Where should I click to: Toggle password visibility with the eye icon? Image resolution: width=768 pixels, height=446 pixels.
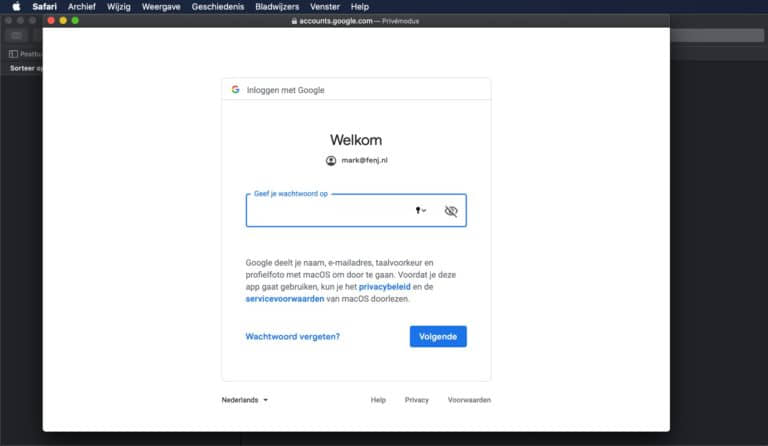(x=450, y=211)
